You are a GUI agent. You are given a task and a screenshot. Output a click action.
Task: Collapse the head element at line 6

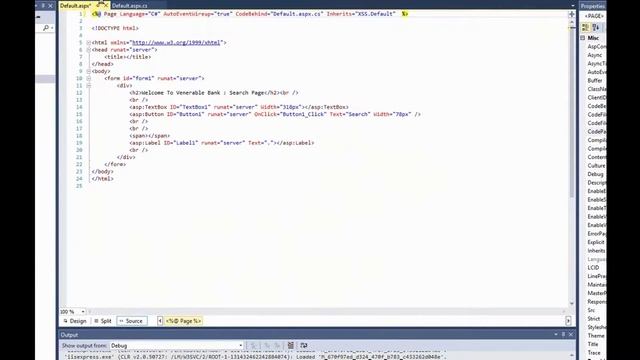coord(89,50)
